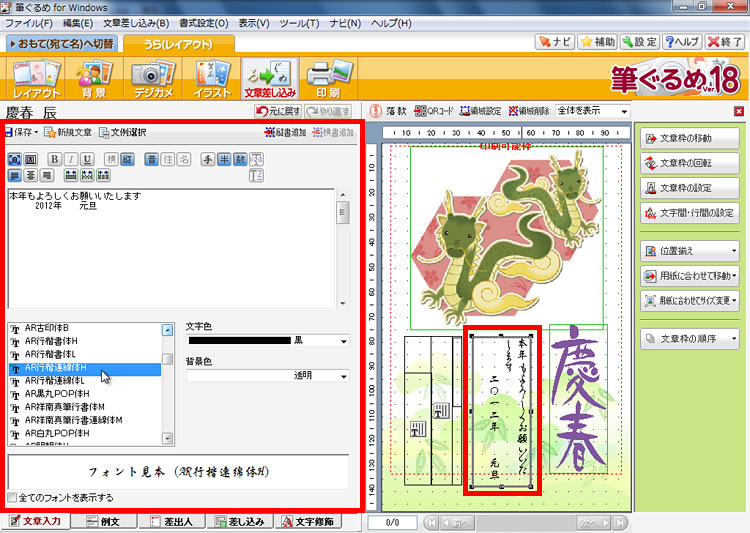750x533 pixels.
Task: Toggle bold B formatting
Action: point(55,159)
